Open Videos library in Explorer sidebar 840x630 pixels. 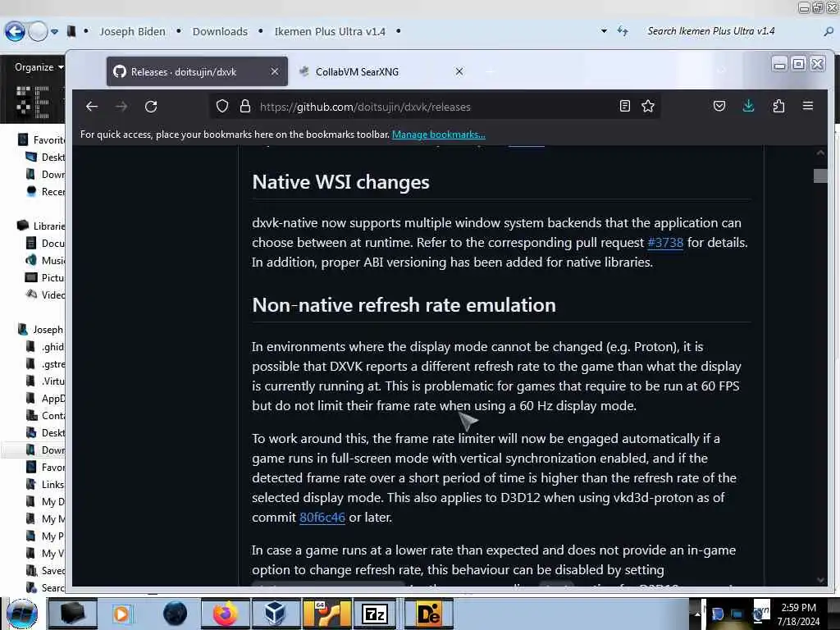46,294
